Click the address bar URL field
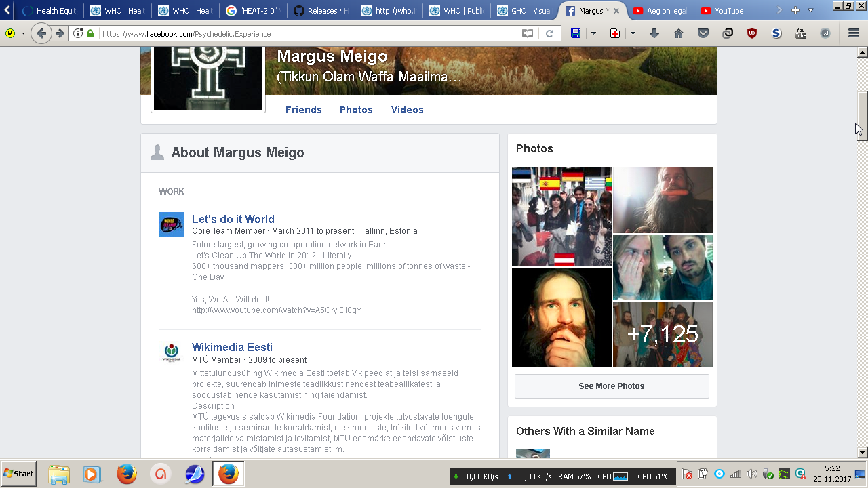The image size is (868, 488). coord(309,33)
